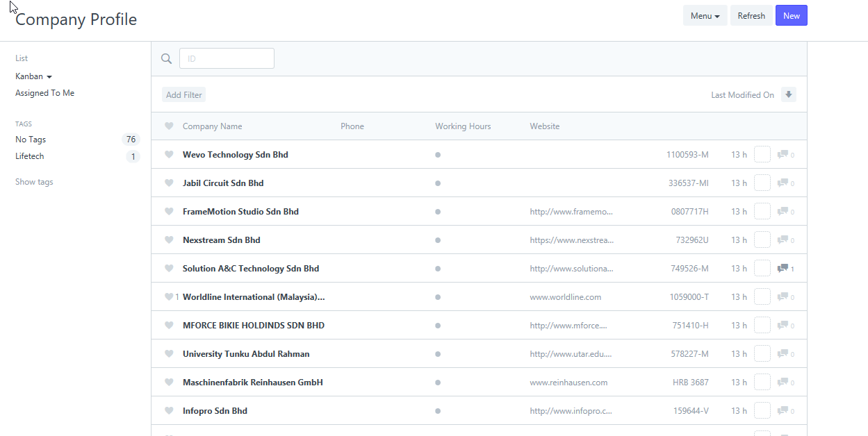Open comments for FrameMotion Studio row
Image resolution: width=868 pixels, height=436 pixels.
[785, 212]
